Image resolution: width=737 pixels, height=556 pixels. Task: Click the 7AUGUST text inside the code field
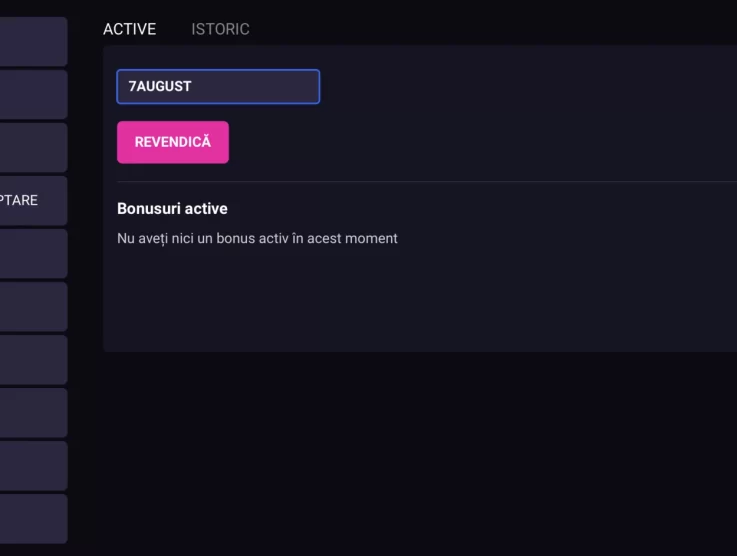click(x=160, y=86)
